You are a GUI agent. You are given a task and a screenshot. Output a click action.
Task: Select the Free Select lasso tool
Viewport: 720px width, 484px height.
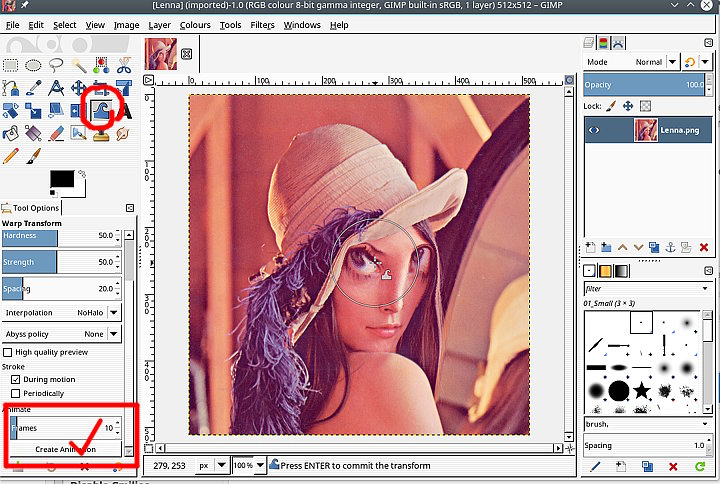tap(56, 65)
